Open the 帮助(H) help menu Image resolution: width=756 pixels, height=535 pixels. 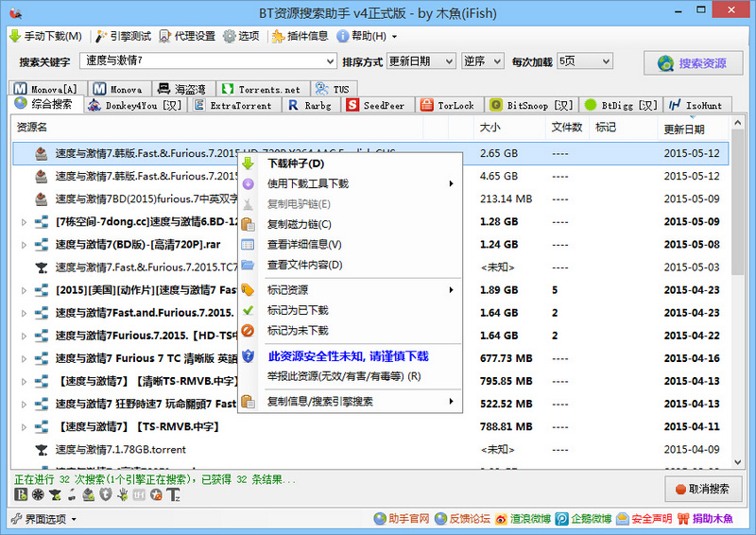point(367,36)
